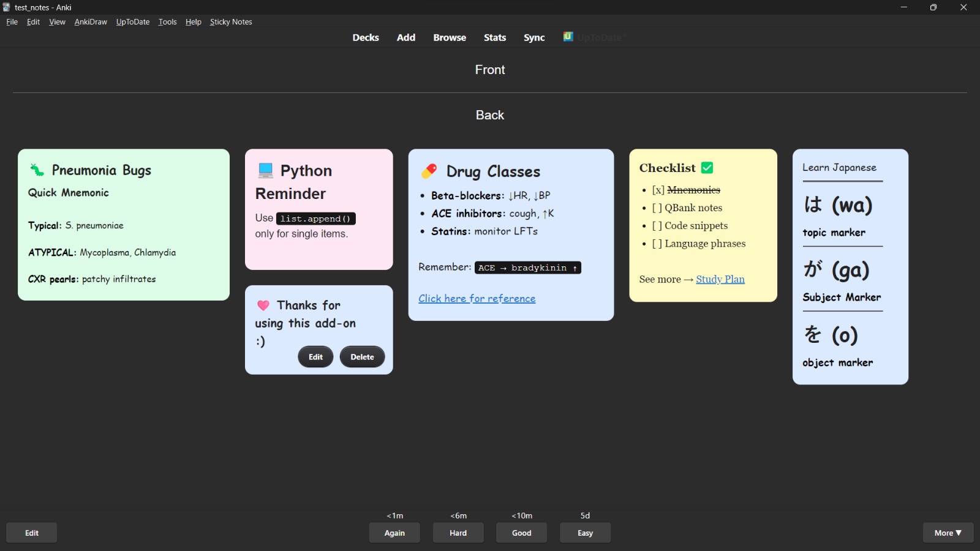Open the Tools menu

tap(167, 22)
